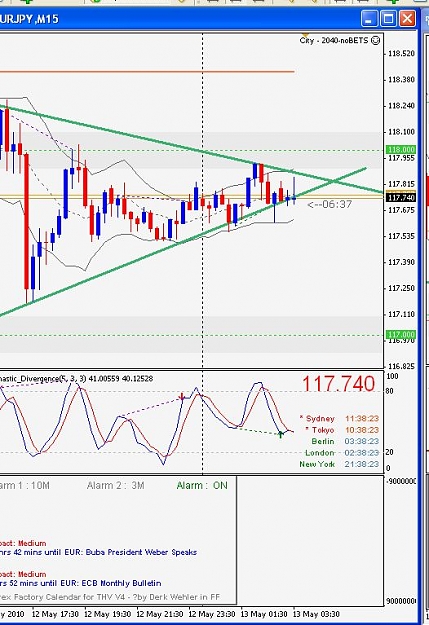
Task: Click the Sydney clock entry
Action: tap(339, 419)
